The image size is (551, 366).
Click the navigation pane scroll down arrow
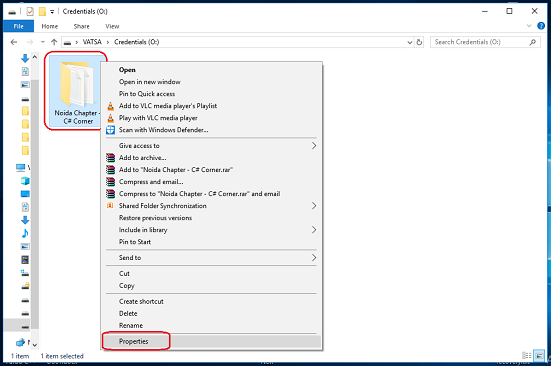(x=35, y=345)
